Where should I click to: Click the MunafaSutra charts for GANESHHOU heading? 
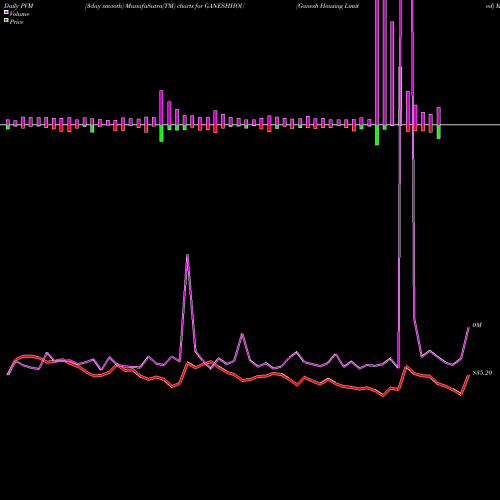click(165, 6)
